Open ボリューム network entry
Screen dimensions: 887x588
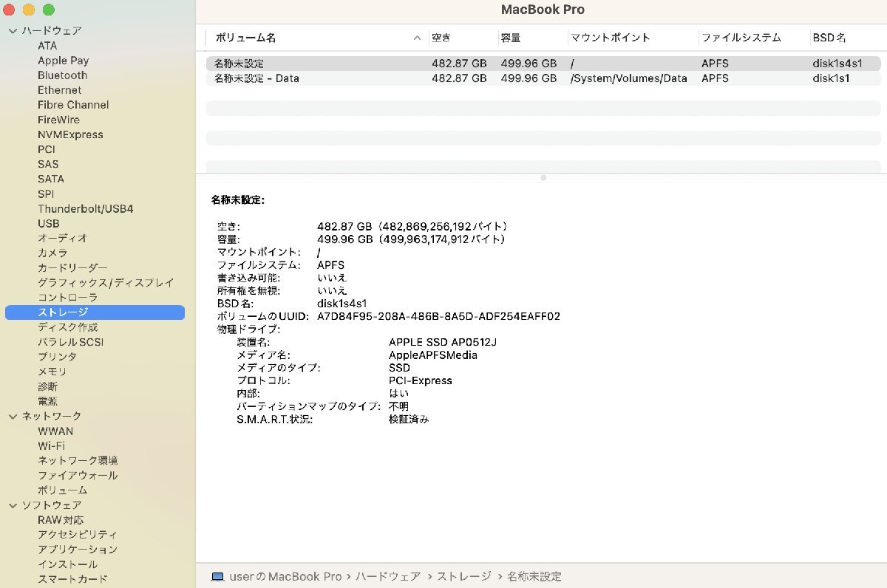click(63, 490)
